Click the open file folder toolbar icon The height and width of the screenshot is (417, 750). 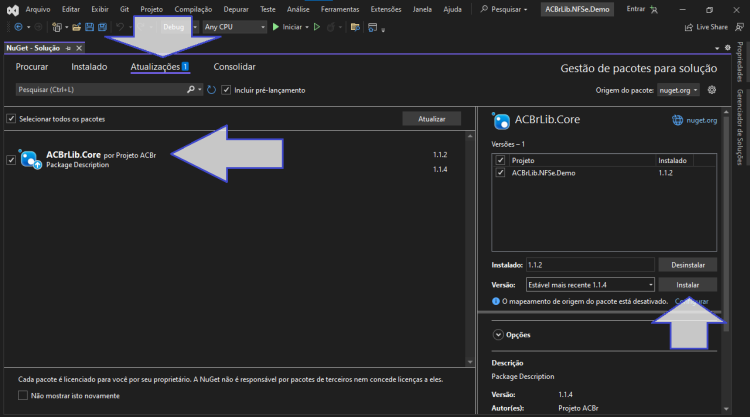tap(77, 27)
